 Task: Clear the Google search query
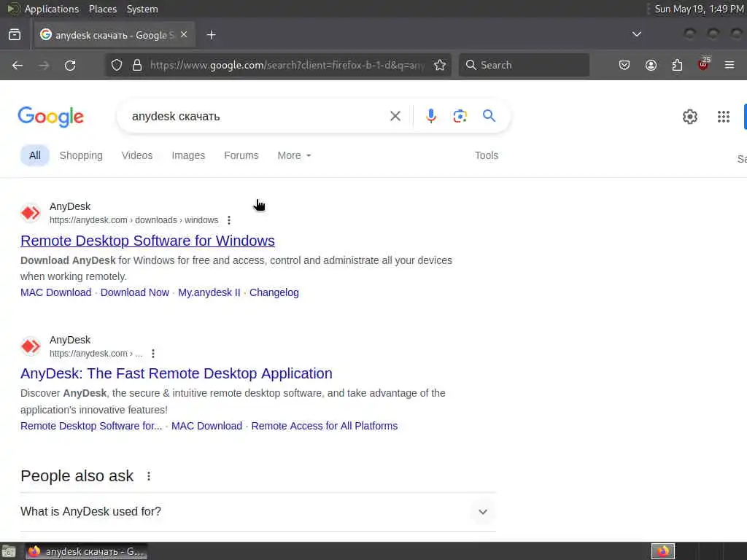tap(395, 116)
